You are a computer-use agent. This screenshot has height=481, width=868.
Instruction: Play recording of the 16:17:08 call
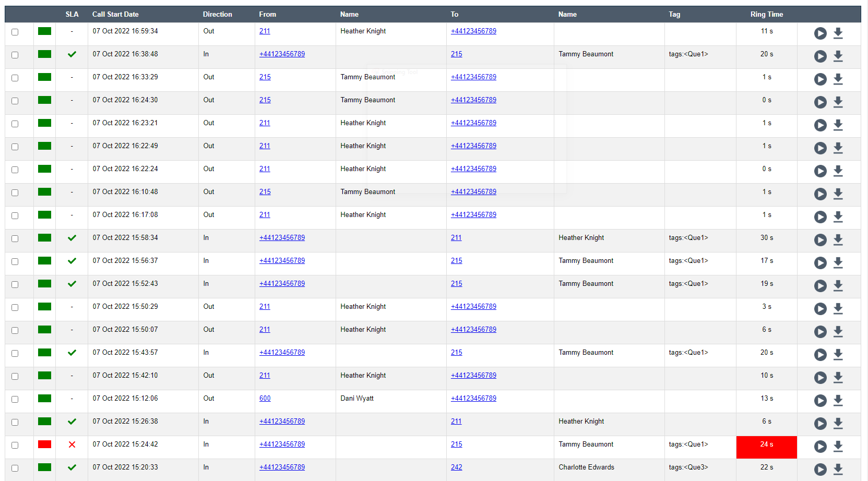pos(820,217)
